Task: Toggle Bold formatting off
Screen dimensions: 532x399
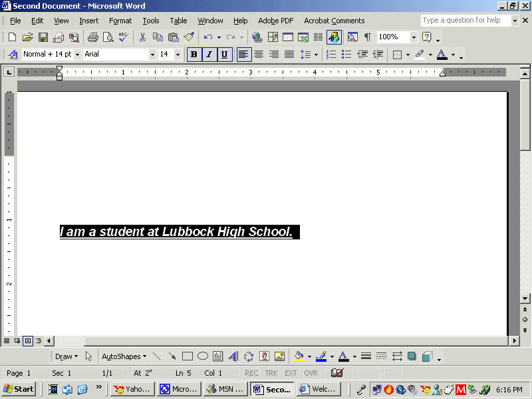Action: point(194,55)
